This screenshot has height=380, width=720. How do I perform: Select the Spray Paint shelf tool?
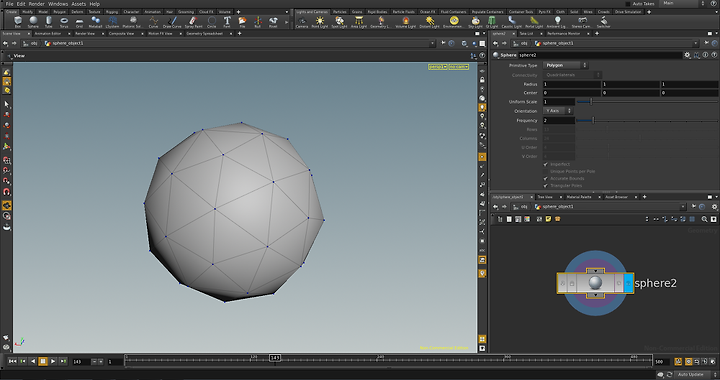(x=193, y=22)
